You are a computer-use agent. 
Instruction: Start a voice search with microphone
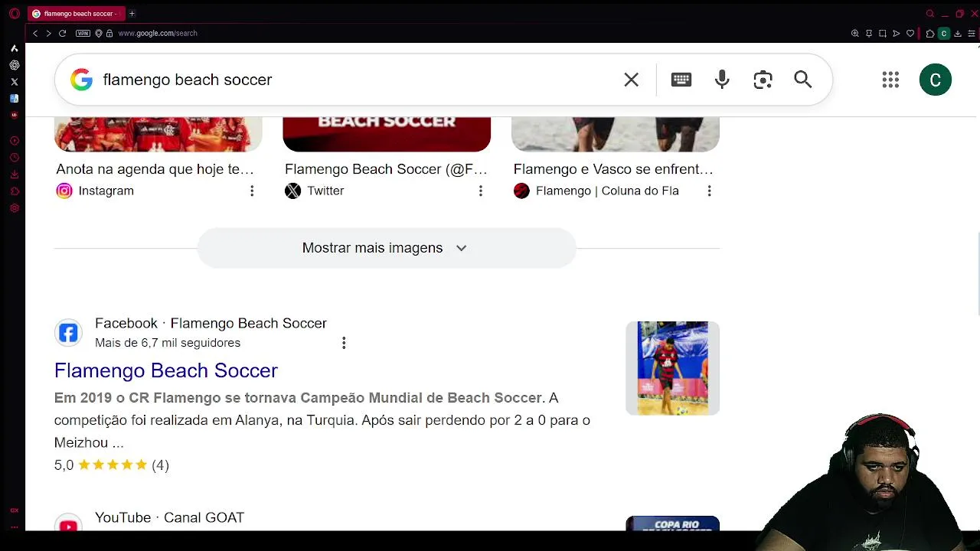tap(722, 80)
